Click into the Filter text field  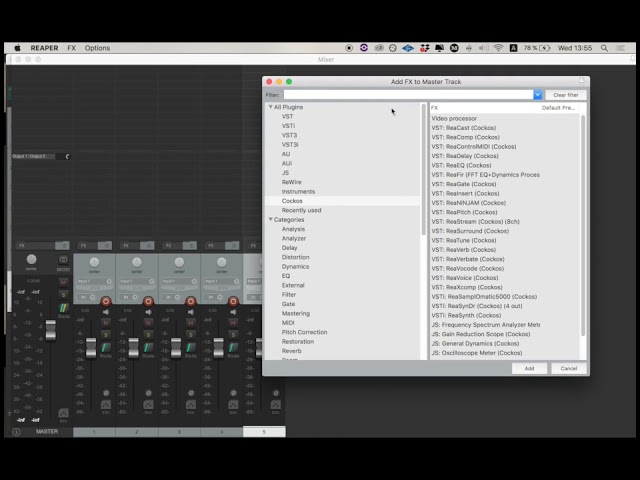[x=408, y=95]
